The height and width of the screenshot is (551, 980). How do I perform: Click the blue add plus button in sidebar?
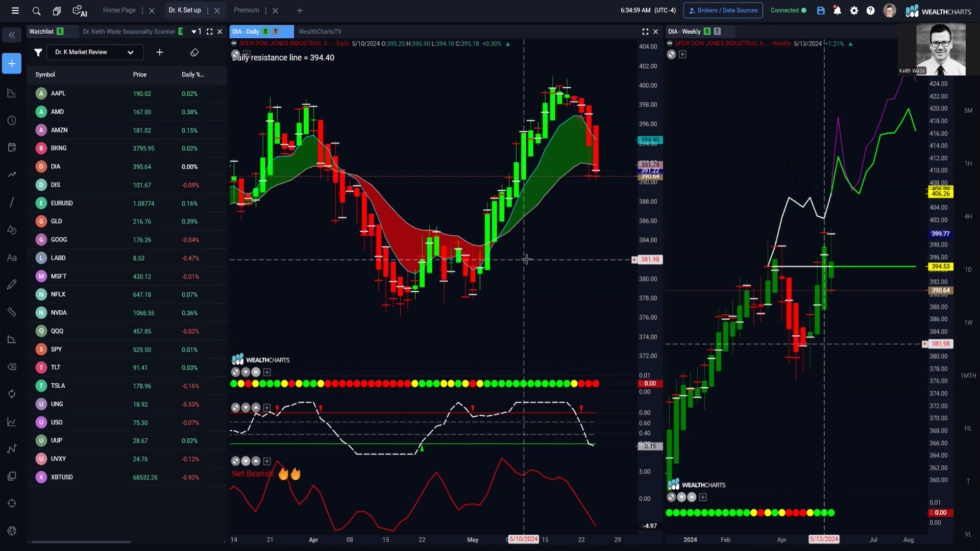click(x=12, y=63)
